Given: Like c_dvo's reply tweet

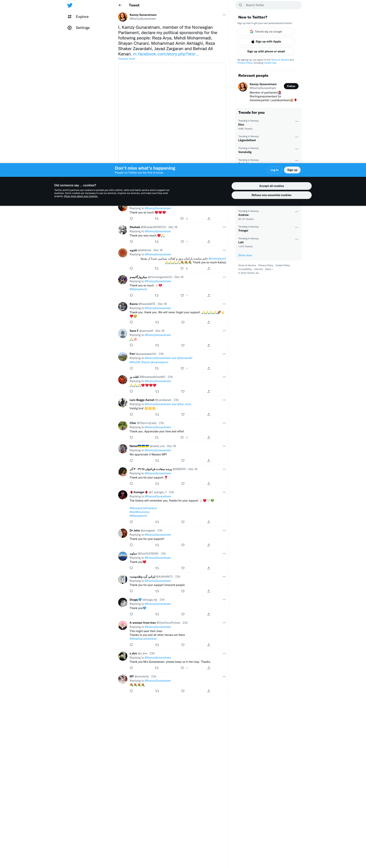Looking at the screenshot, I should [x=182, y=668].
